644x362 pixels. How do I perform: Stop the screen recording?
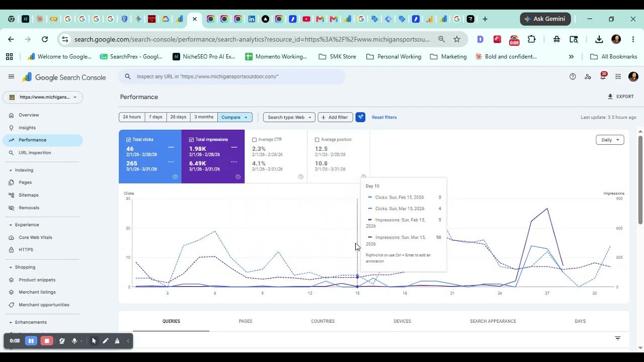tap(47, 341)
